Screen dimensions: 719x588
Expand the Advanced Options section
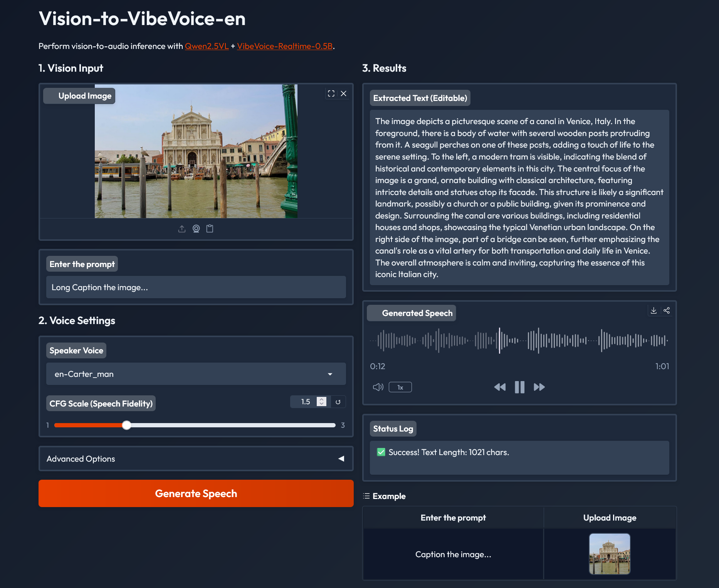click(196, 459)
